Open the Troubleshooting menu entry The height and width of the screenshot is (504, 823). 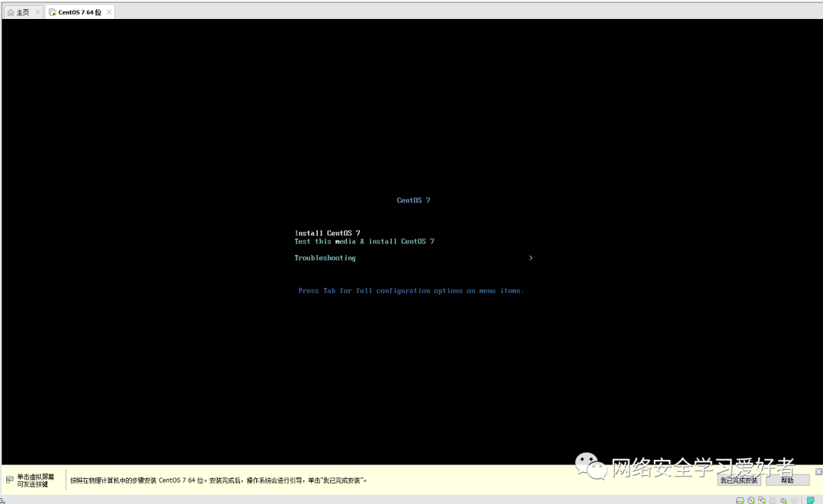tap(325, 258)
